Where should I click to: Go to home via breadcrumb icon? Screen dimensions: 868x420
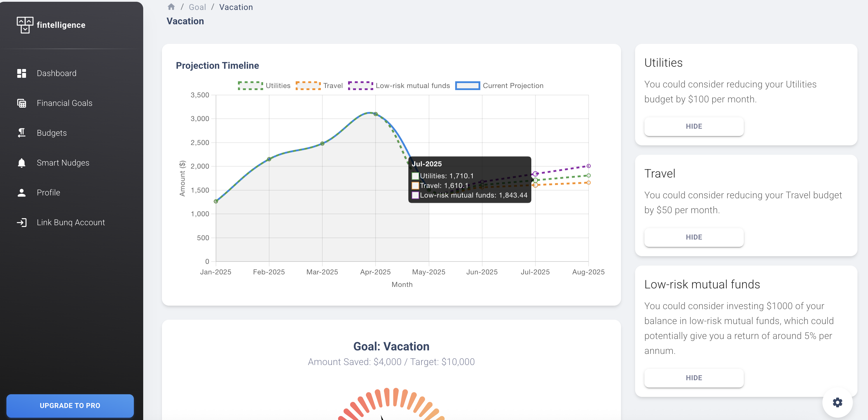tap(171, 7)
